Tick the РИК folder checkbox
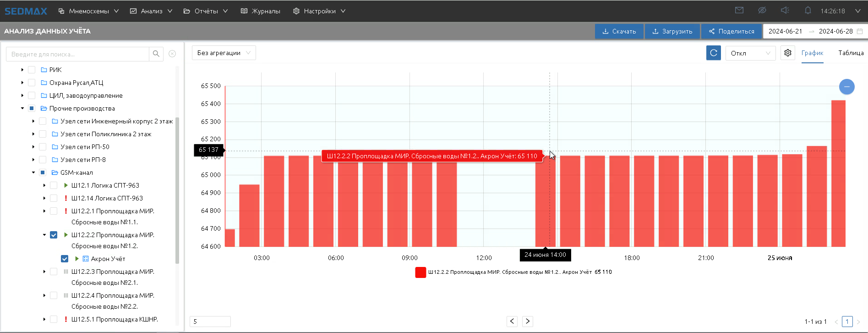Screen dimensions: 868x333 (32, 70)
